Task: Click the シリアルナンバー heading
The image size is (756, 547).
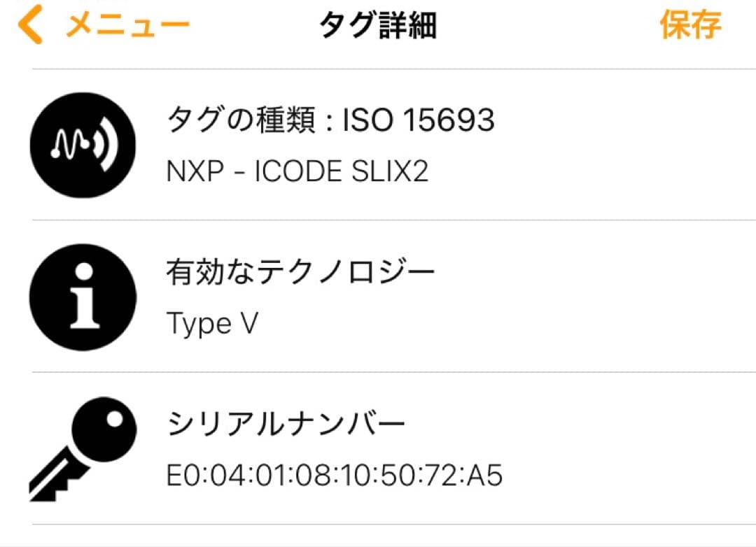Action: [x=286, y=425]
